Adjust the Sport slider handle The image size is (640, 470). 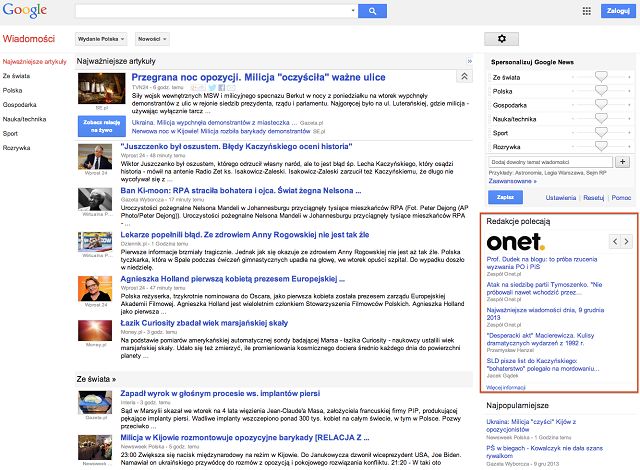point(601,132)
